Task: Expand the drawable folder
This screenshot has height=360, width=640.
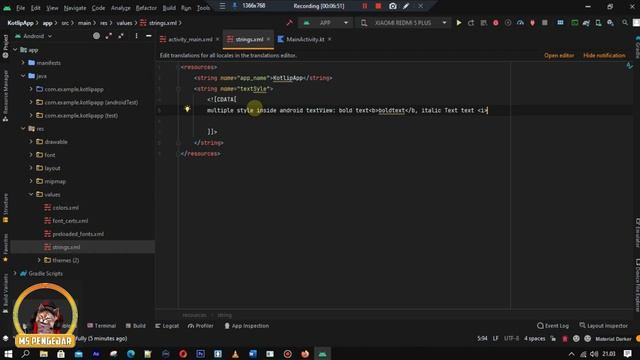Action: tap(31, 142)
